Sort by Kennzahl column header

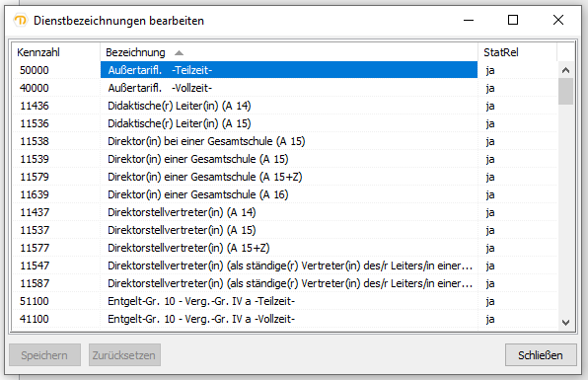56,52
